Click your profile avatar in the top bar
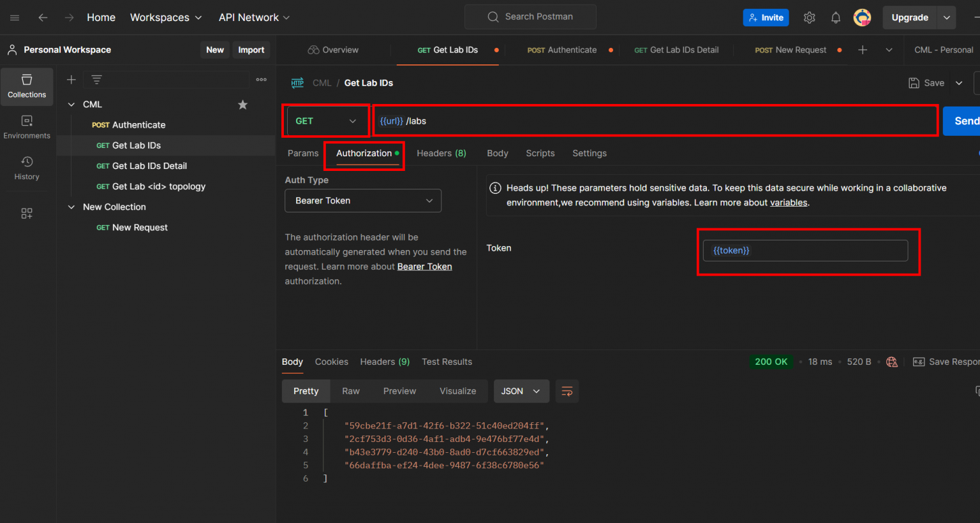The width and height of the screenshot is (980, 523). [862, 17]
